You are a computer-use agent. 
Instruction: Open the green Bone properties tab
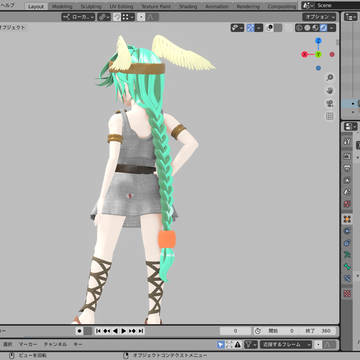click(x=347, y=267)
